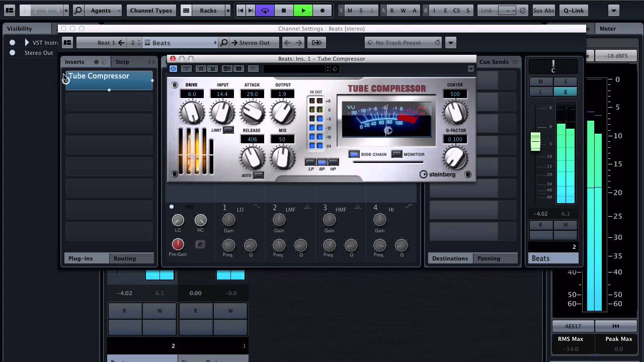
Task: Open dropdown arrow right of Q-Link
Action: coord(613,10)
